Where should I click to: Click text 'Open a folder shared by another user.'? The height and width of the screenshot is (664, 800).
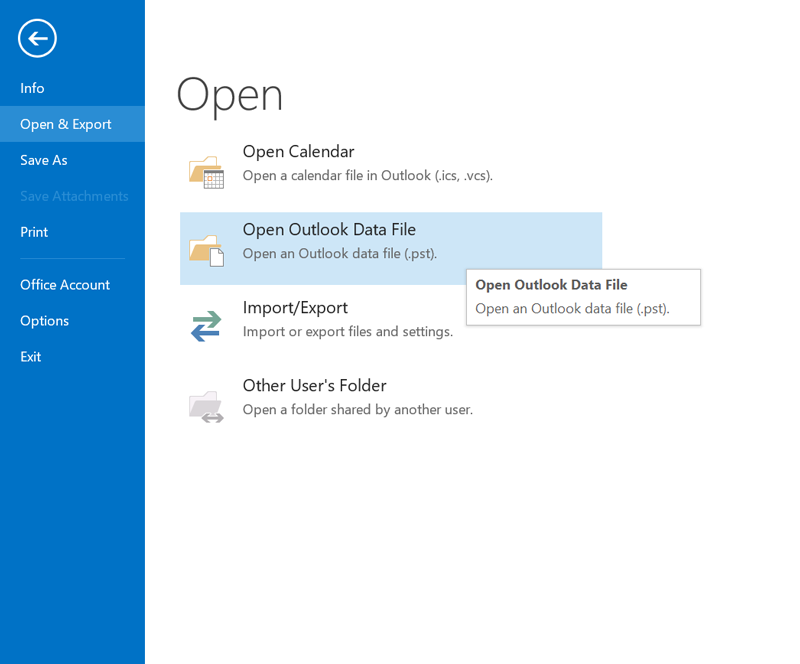pyautogui.click(x=358, y=410)
